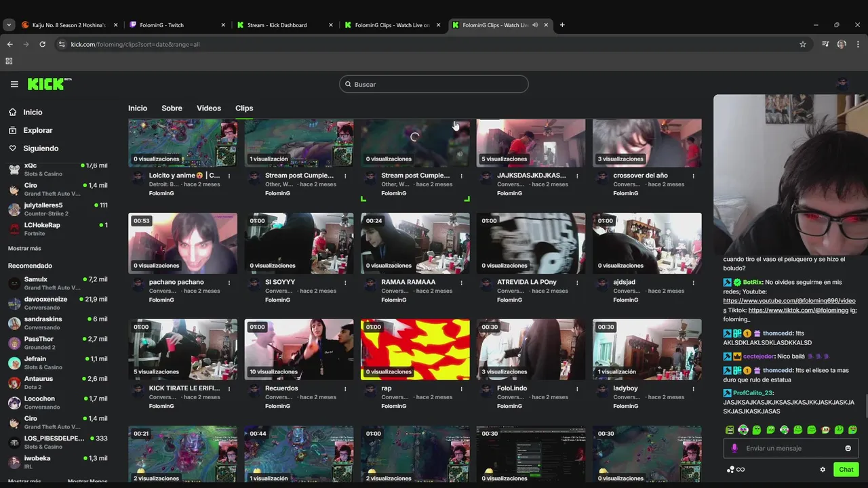
Task: Click the Buscar search field
Action: pyautogui.click(x=434, y=84)
